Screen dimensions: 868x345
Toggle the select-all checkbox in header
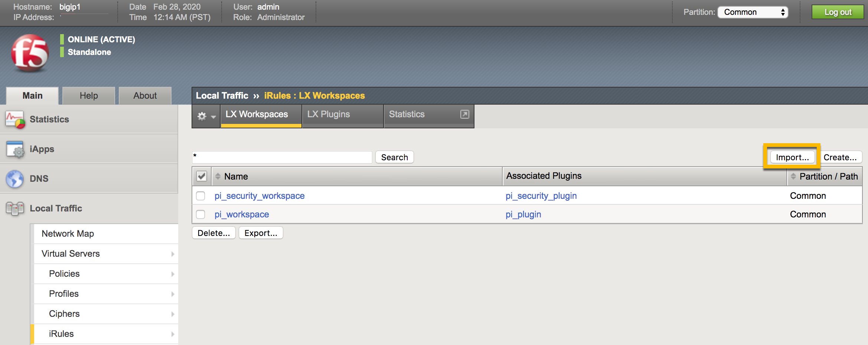pyautogui.click(x=202, y=176)
